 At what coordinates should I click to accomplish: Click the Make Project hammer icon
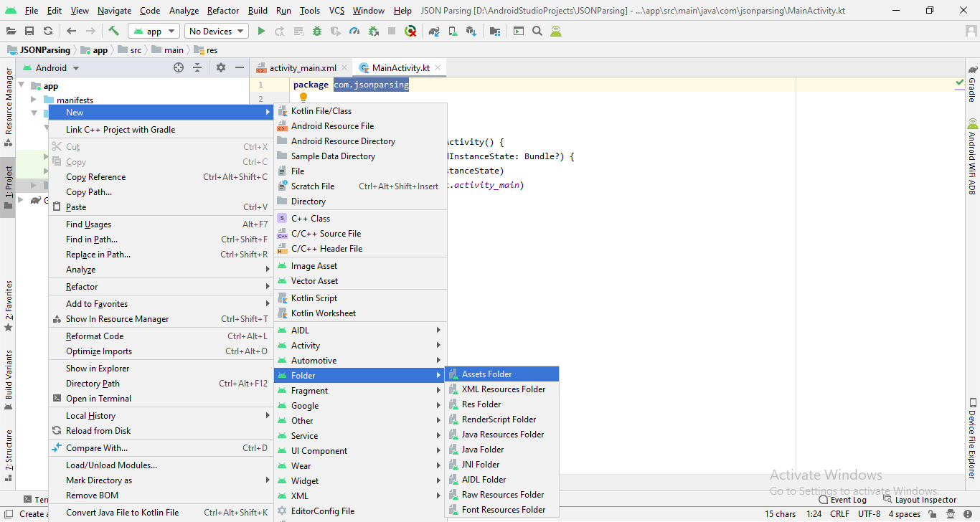pyautogui.click(x=113, y=31)
